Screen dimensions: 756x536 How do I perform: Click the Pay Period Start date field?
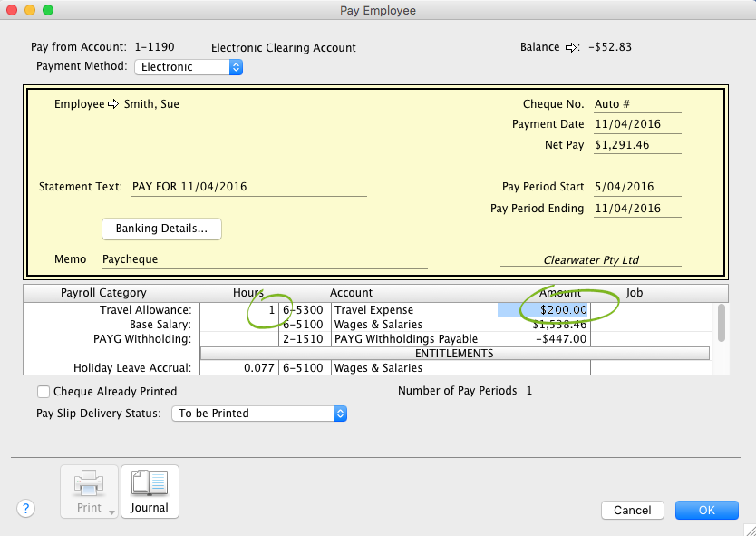[x=636, y=187]
